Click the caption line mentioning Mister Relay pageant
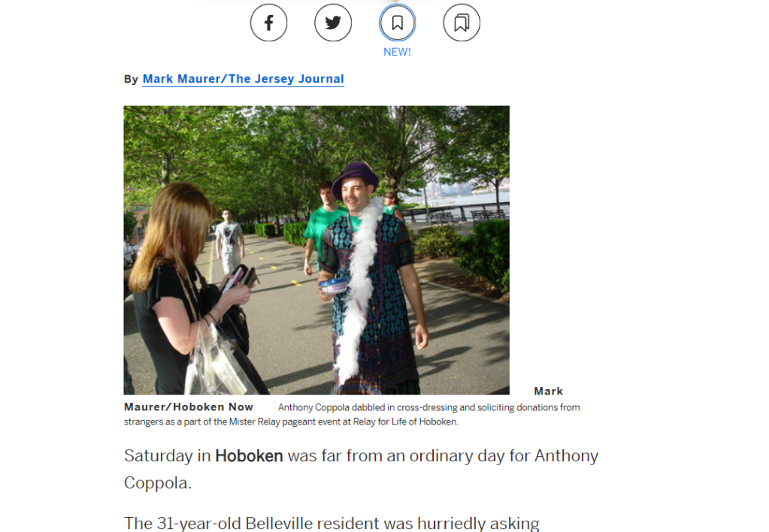769x532 pixels. pyautogui.click(x=291, y=422)
